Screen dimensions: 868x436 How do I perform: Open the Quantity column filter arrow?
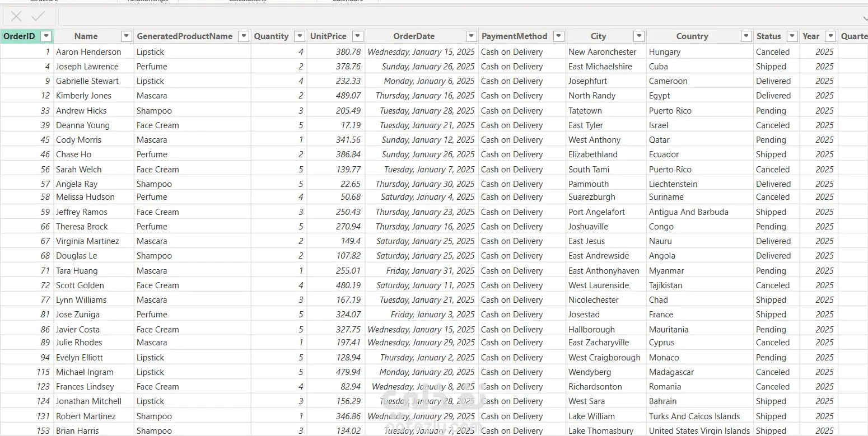click(300, 36)
